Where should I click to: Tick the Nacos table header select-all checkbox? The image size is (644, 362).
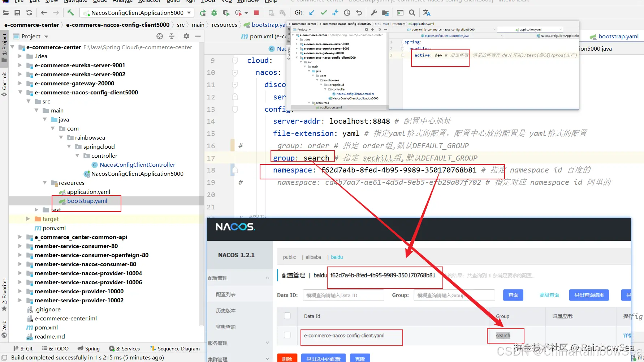pos(287,316)
